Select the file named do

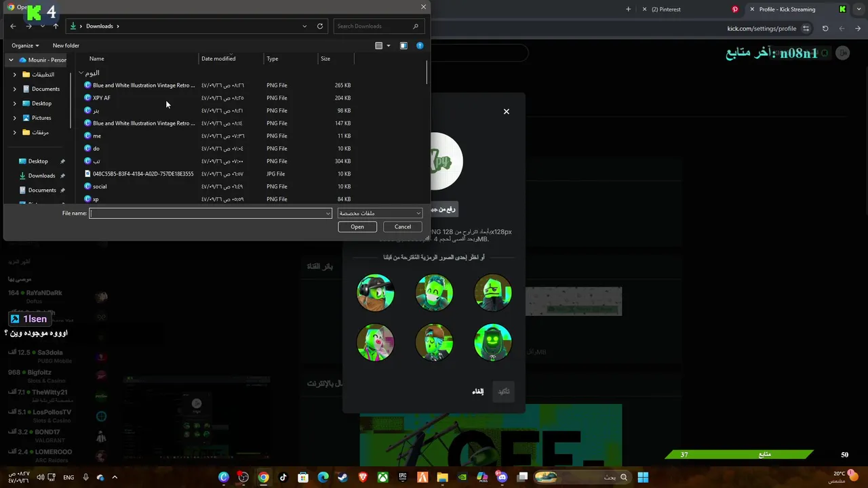coord(96,148)
